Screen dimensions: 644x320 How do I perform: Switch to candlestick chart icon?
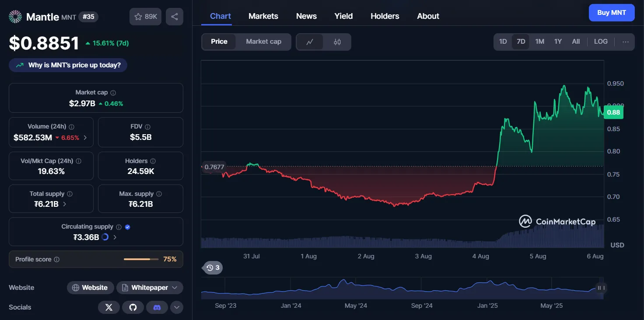tap(337, 42)
